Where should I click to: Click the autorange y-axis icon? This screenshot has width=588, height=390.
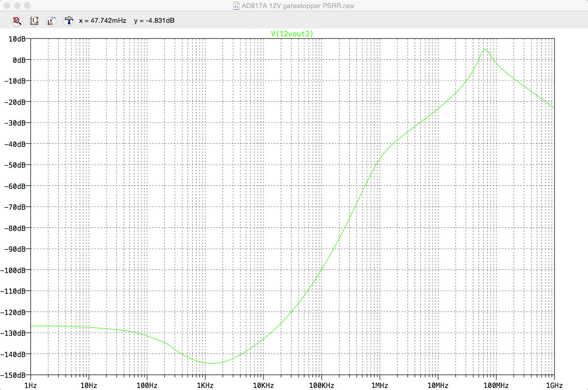(34, 21)
